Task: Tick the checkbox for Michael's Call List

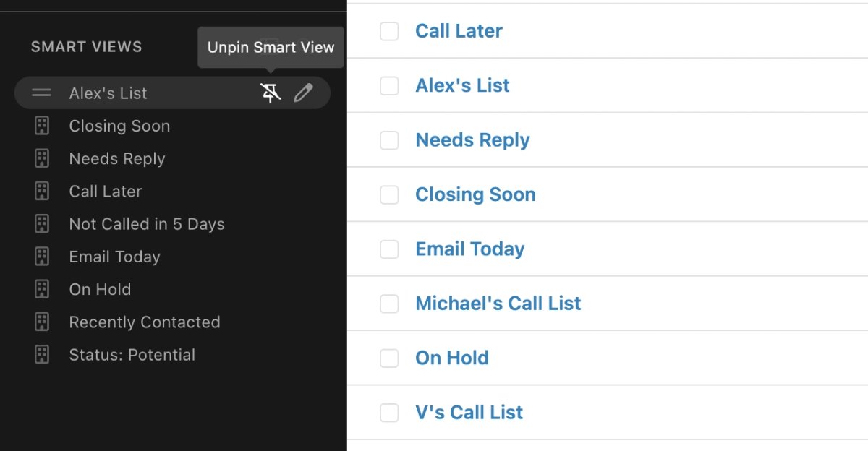Action: (x=389, y=304)
